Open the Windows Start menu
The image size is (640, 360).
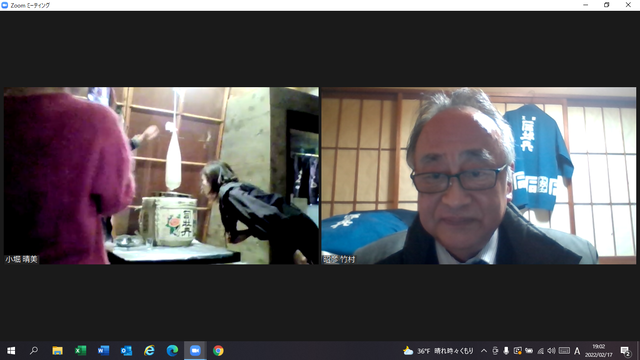click(11, 351)
